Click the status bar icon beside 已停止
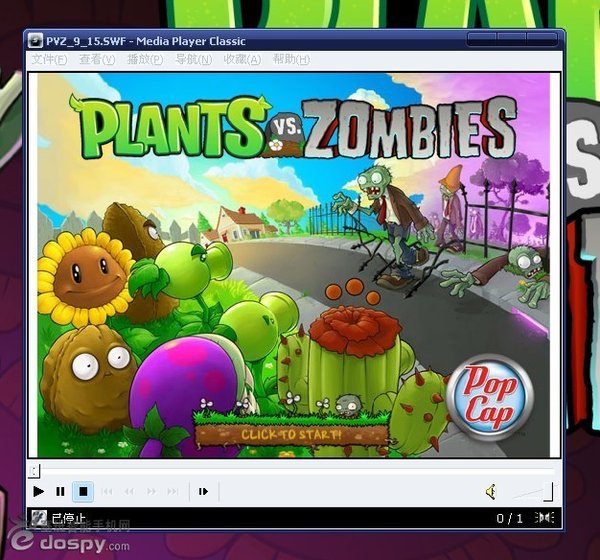This screenshot has height=560, width=600. (39, 518)
